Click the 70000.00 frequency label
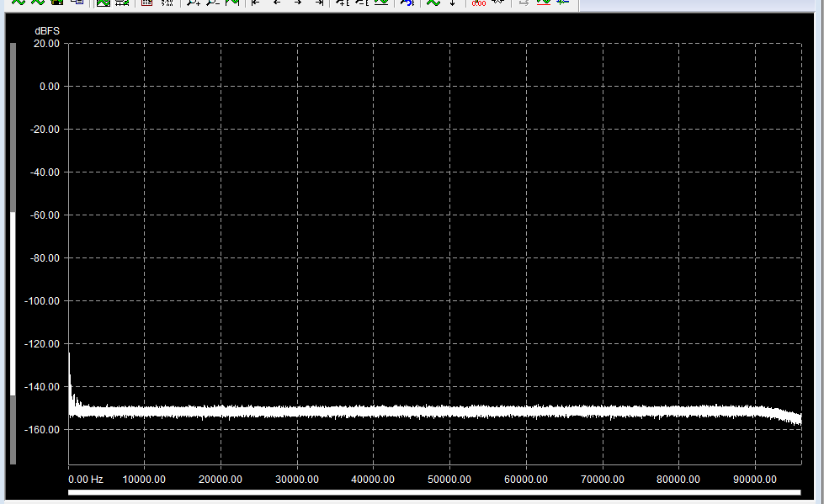The image size is (824, 504). point(603,480)
